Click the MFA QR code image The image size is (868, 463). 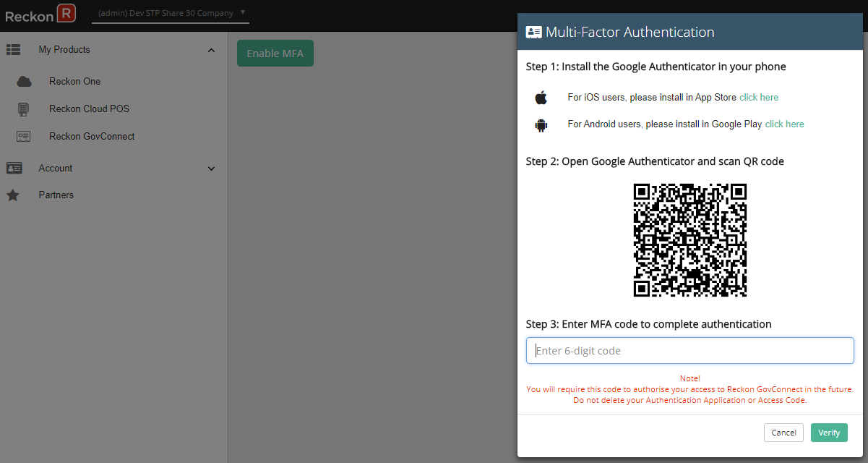690,240
